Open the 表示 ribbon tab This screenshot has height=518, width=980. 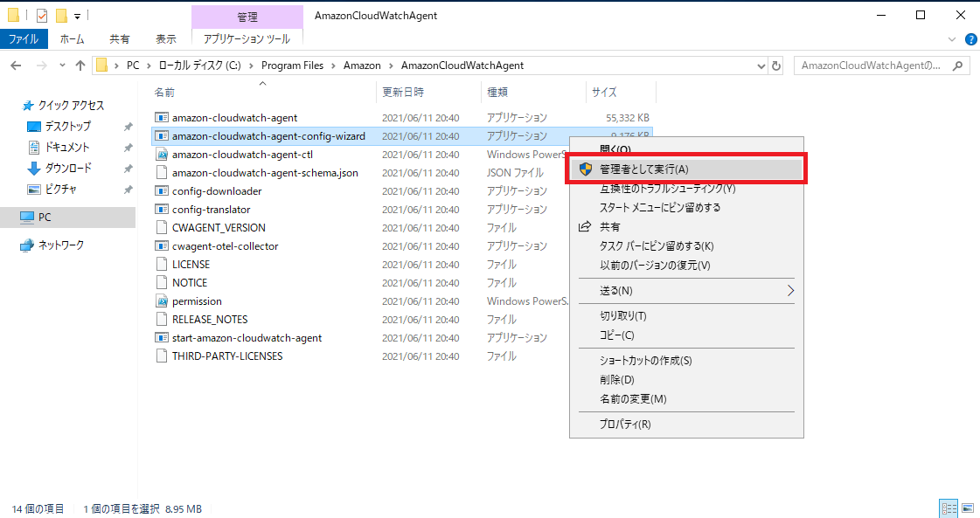[165, 38]
